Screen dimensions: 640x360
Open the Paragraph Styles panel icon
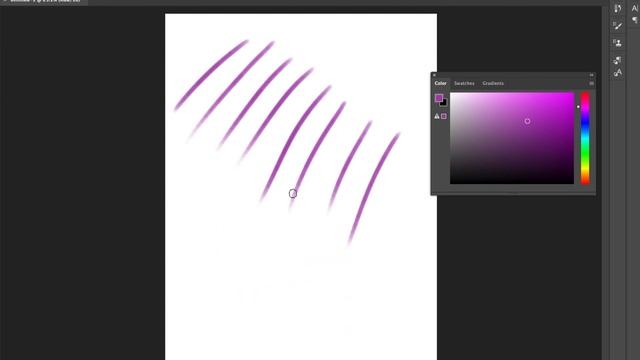[x=617, y=60]
